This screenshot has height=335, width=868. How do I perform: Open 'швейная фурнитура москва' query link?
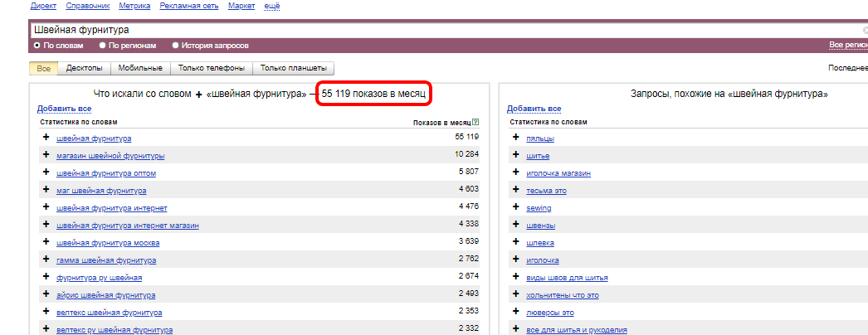(x=108, y=243)
